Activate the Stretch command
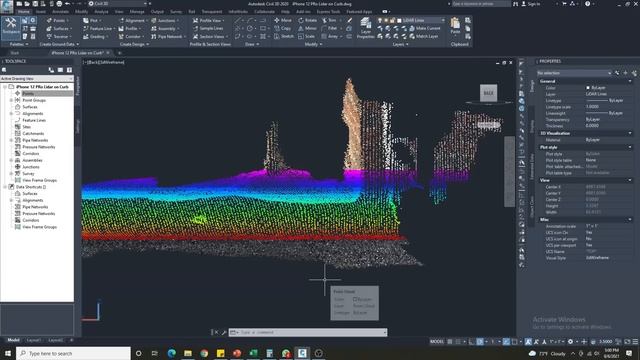 click(x=284, y=36)
